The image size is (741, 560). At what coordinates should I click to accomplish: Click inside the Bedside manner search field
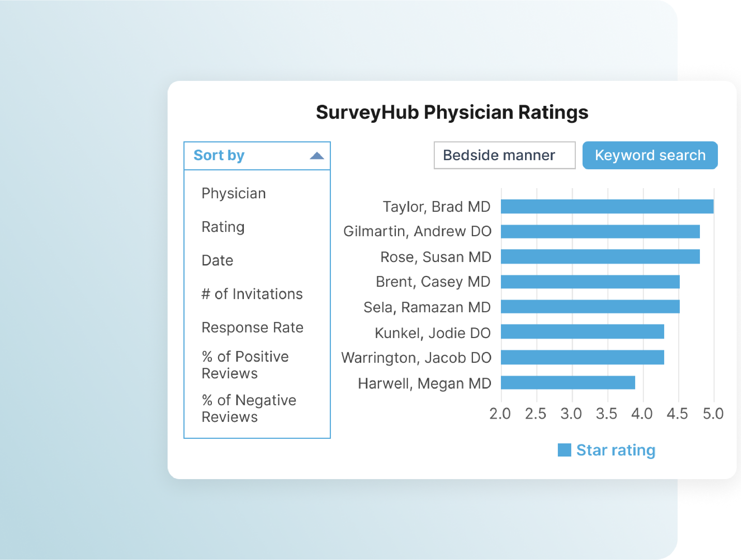tap(504, 155)
